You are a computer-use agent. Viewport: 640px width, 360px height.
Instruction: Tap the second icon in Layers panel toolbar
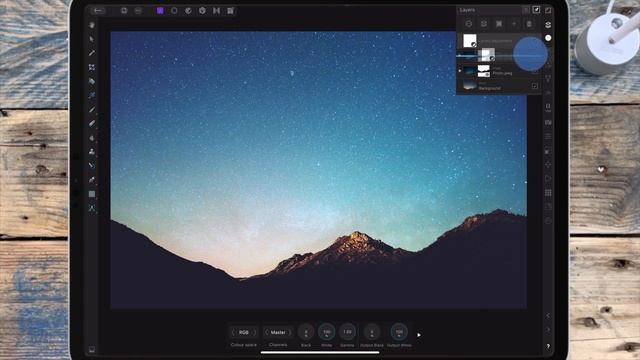(x=484, y=24)
